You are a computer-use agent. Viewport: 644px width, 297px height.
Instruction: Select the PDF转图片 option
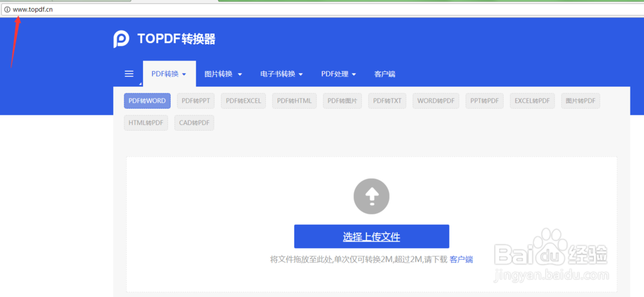coord(342,101)
